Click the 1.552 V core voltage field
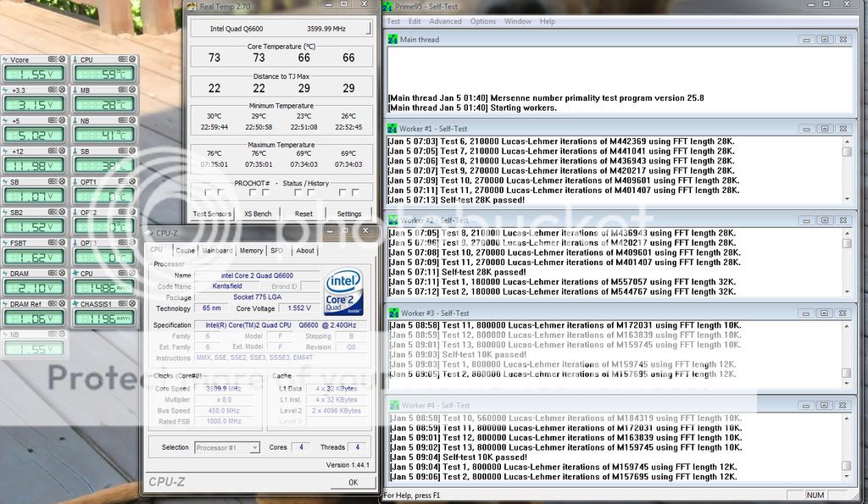 coord(299,308)
